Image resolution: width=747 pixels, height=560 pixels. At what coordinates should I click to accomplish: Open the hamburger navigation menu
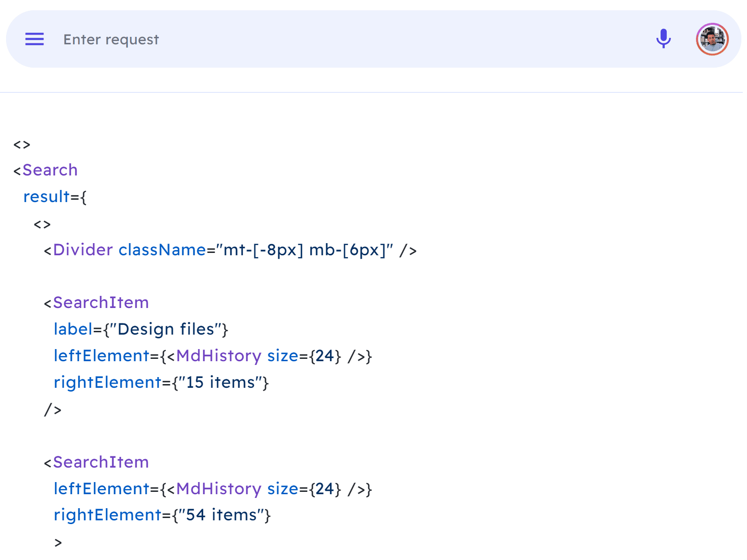tap(34, 39)
